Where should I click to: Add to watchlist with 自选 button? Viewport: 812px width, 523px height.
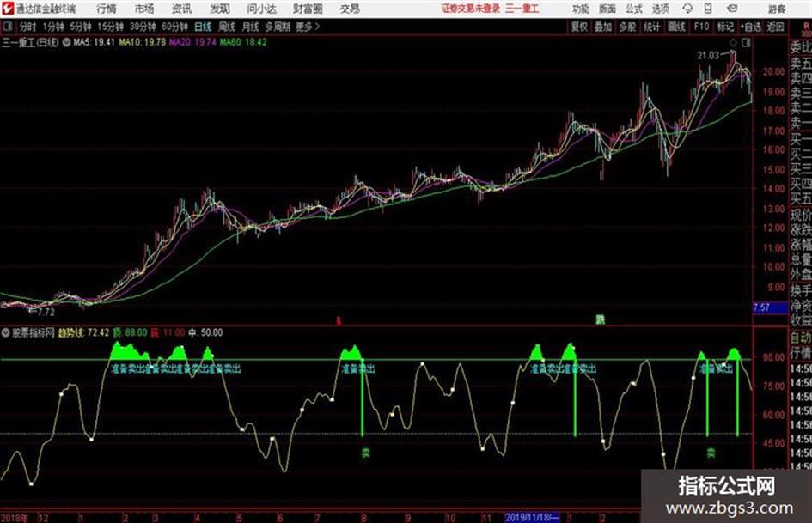[751, 27]
